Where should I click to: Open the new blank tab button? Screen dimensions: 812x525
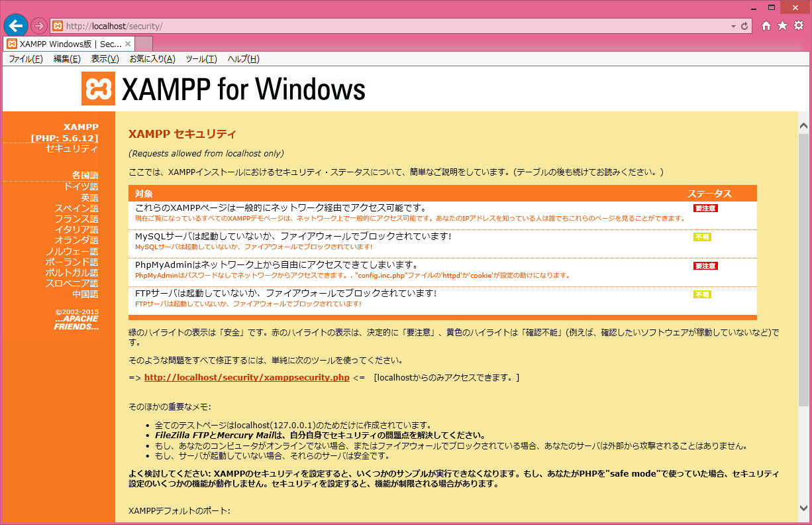(x=144, y=44)
